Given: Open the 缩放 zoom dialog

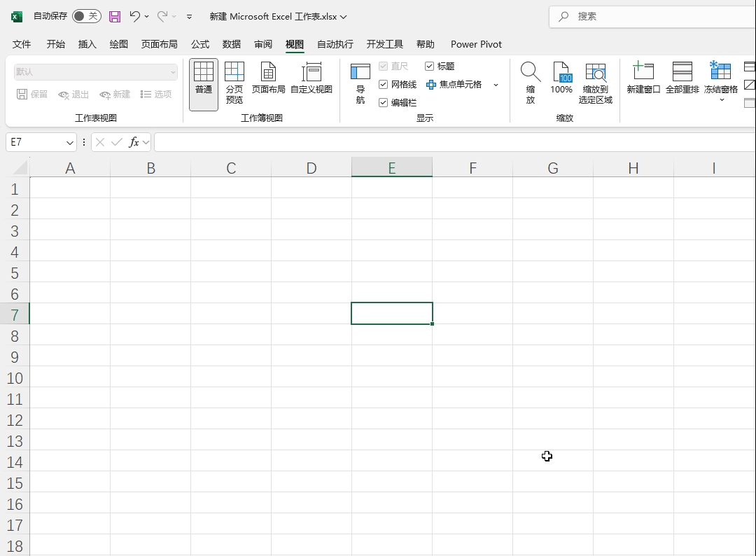Looking at the screenshot, I should click(x=531, y=83).
